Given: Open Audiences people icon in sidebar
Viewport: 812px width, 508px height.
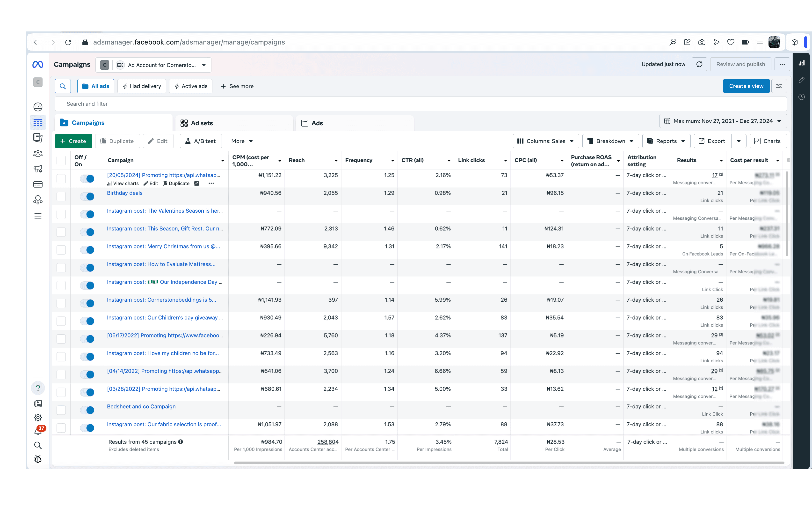Looking at the screenshot, I should (x=38, y=154).
